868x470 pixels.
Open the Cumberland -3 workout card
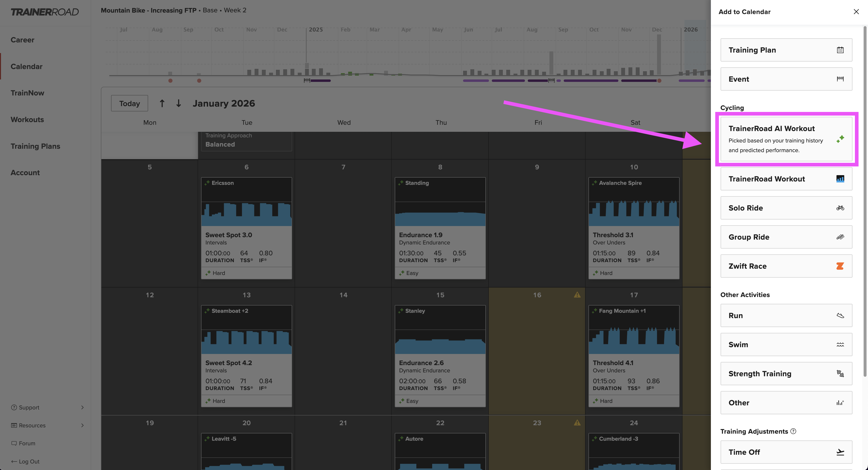coord(634,452)
